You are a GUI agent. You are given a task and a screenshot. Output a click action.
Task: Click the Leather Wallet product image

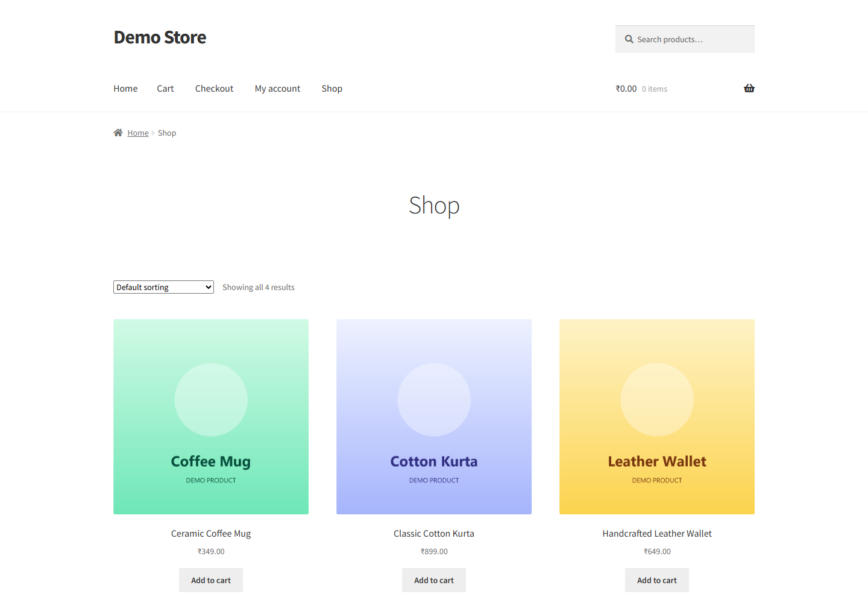pyautogui.click(x=657, y=417)
